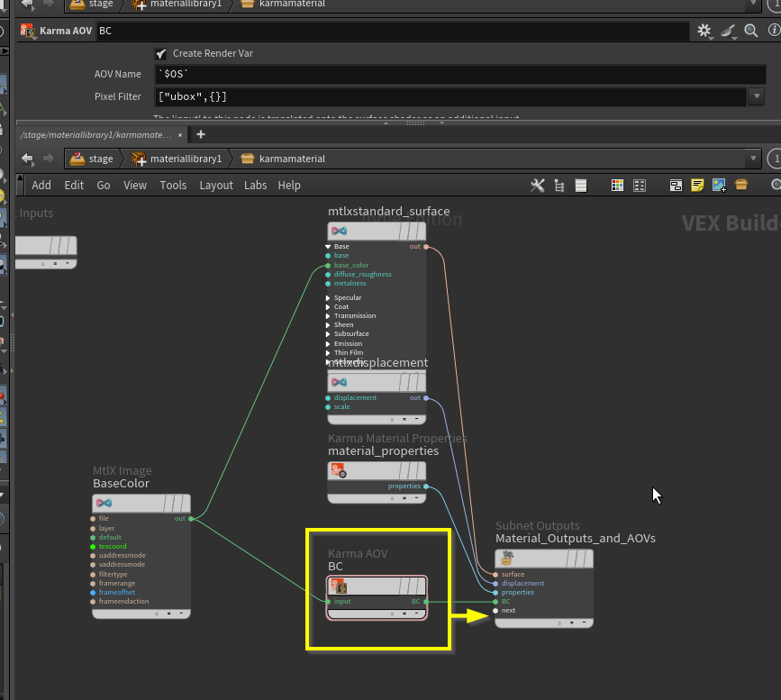The height and width of the screenshot is (700, 781).
Task: Click the mtlxstandard_surface node icon
Action: (x=340, y=232)
